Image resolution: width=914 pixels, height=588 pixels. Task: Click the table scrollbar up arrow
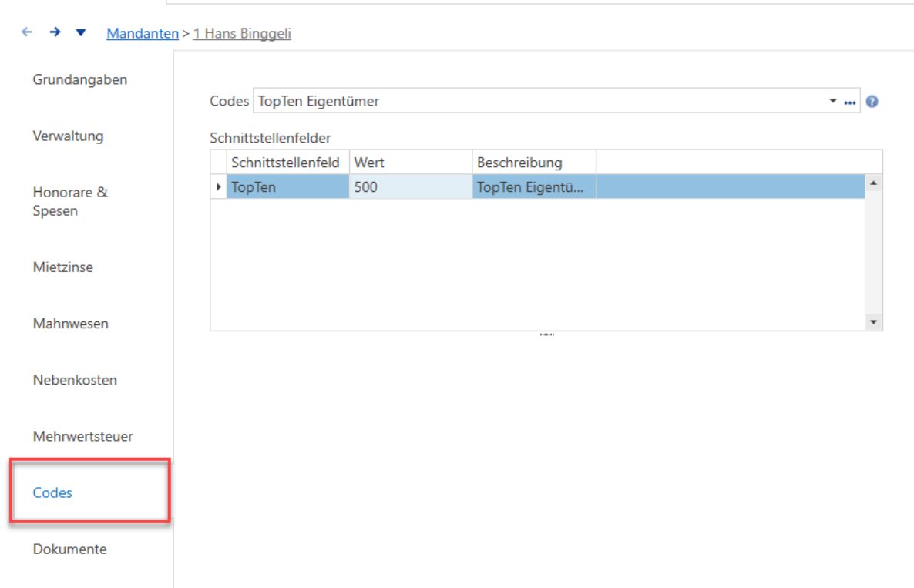(873, 183)
